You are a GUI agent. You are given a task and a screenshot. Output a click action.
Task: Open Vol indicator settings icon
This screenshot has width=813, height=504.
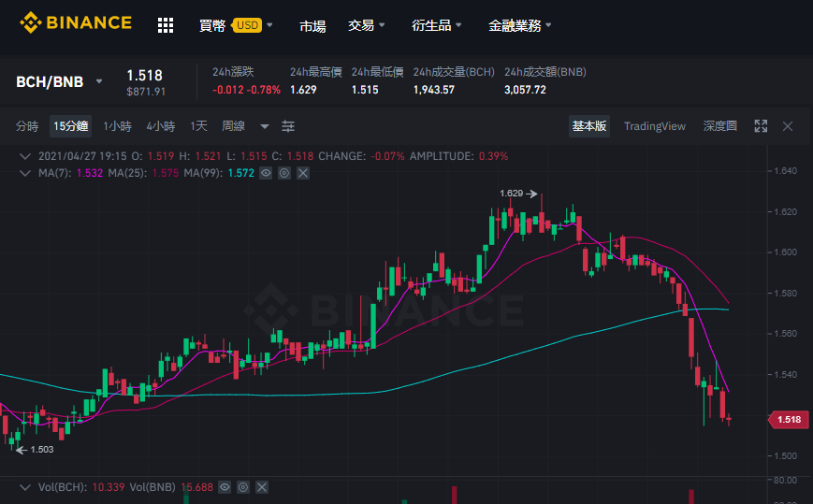[x=243, y=487]
